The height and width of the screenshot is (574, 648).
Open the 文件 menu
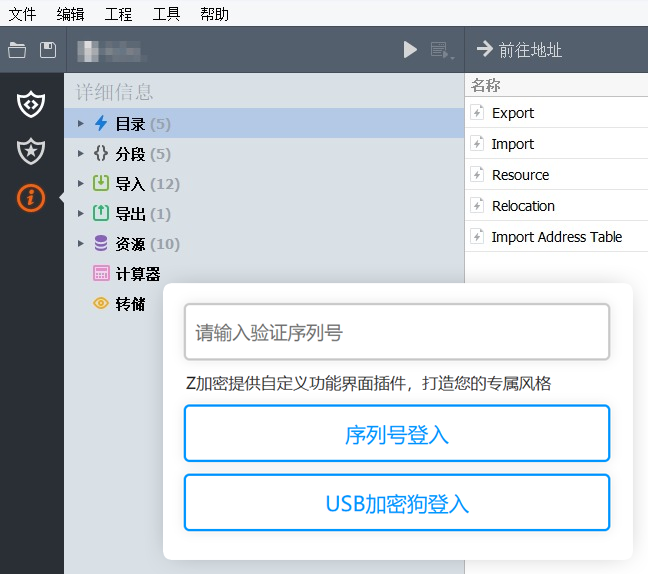click(22, 14)
